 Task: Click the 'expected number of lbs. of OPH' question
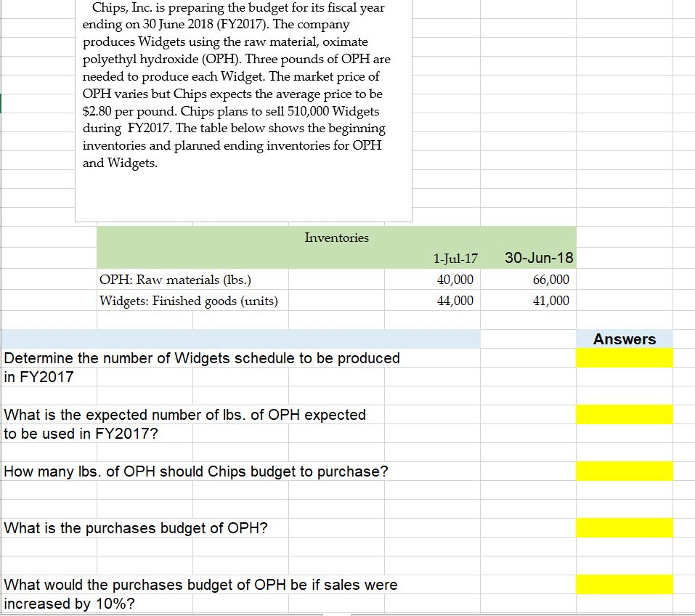(x=184, y=415)
